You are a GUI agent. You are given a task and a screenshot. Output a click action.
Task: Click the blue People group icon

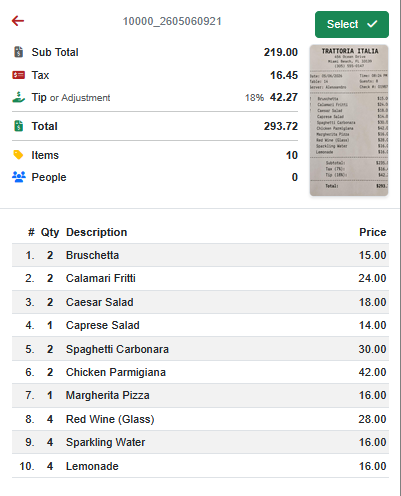(x=18, y=177)
